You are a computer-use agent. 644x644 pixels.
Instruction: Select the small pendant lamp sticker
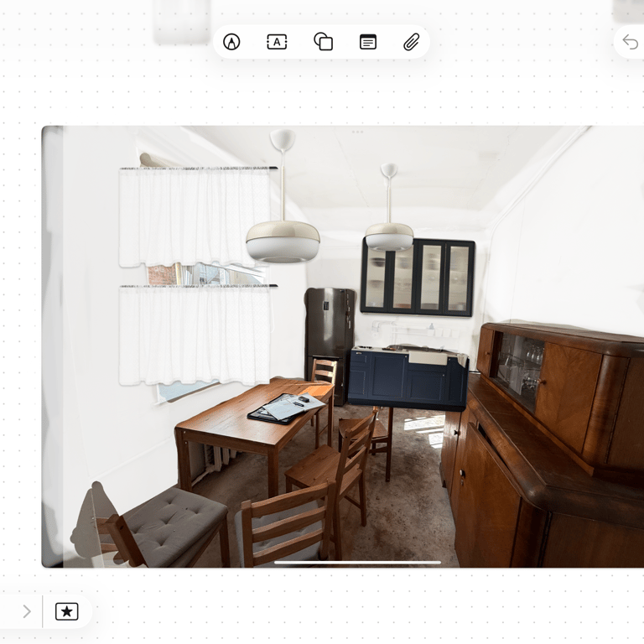(x=389, y=207)
